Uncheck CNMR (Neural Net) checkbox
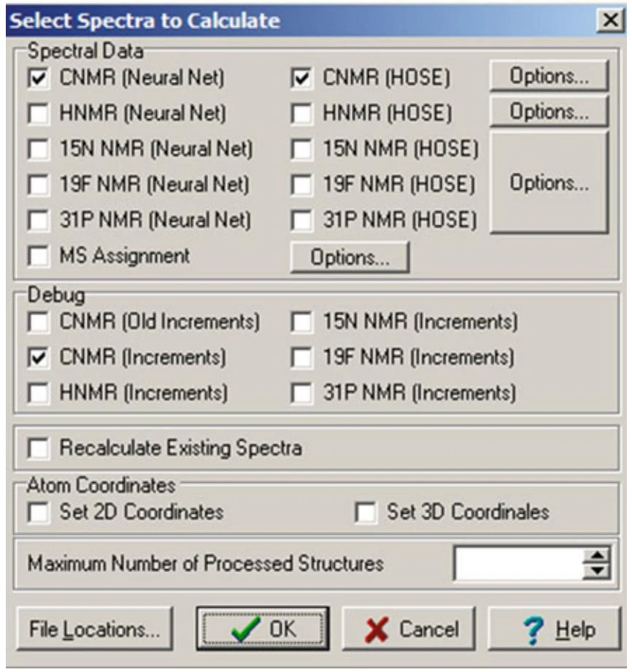 click(x=39, y=78)
